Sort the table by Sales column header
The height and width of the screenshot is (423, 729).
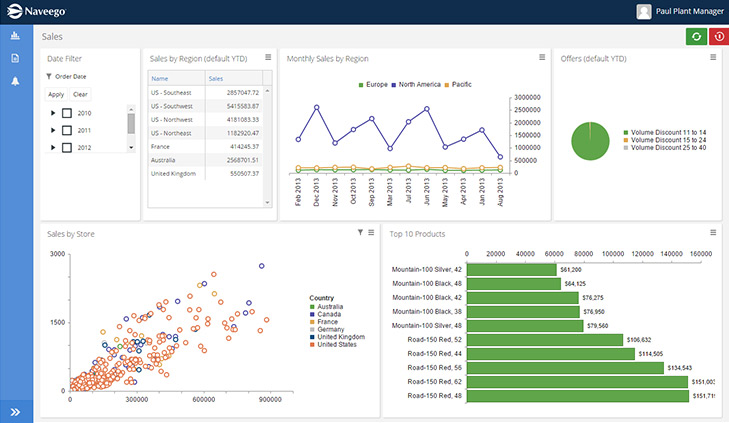pyautogui.click(x=216, y=77)
